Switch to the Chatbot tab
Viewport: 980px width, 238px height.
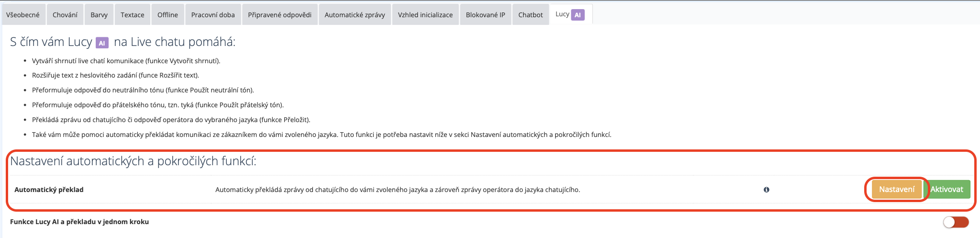pyautogui.click(x=530, y=15)
